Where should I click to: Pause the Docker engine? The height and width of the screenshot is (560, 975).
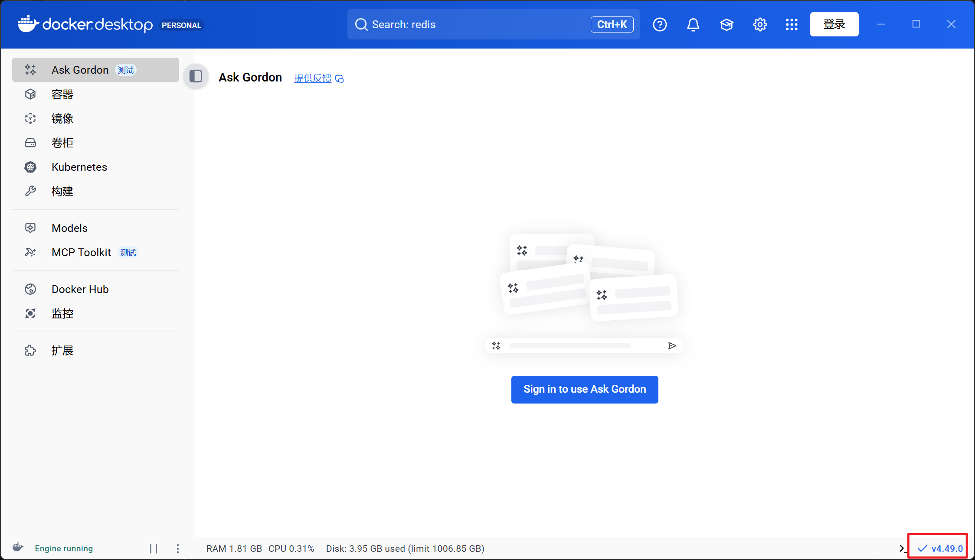154,549
